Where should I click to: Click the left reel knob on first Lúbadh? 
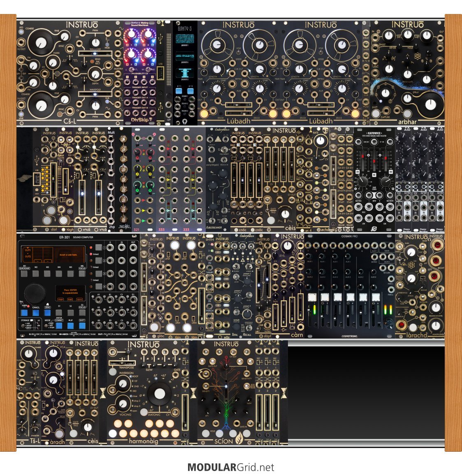(x=216, y=45)
